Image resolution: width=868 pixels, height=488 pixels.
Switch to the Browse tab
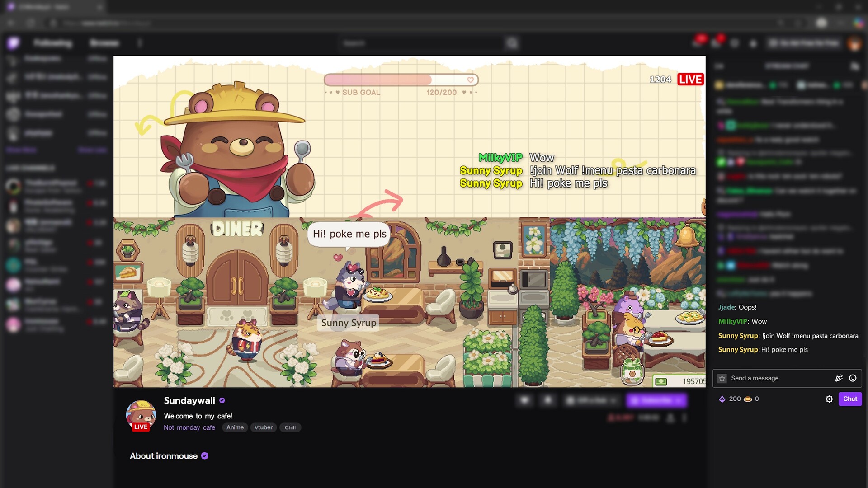pyautogui.click(x=104, y=43)
